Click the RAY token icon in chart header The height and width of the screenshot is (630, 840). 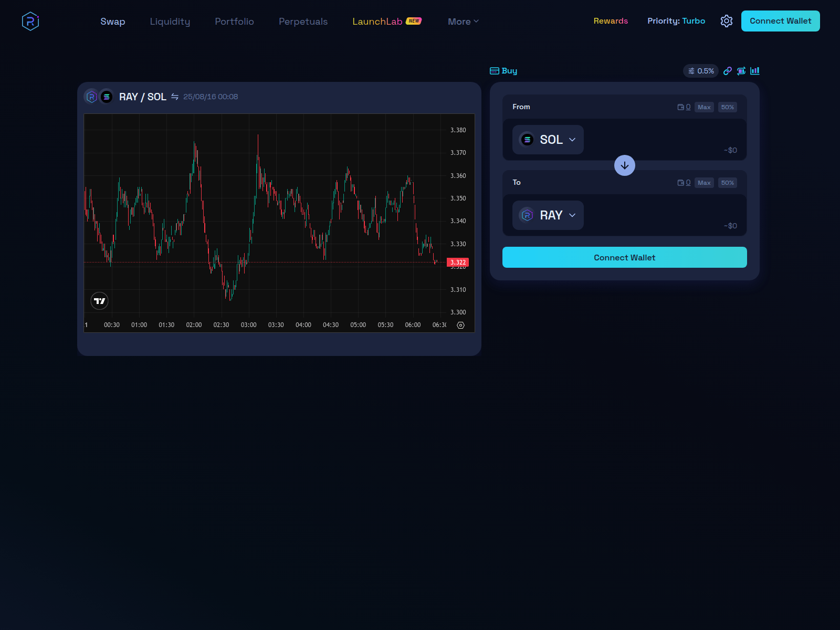coord(91,97)
